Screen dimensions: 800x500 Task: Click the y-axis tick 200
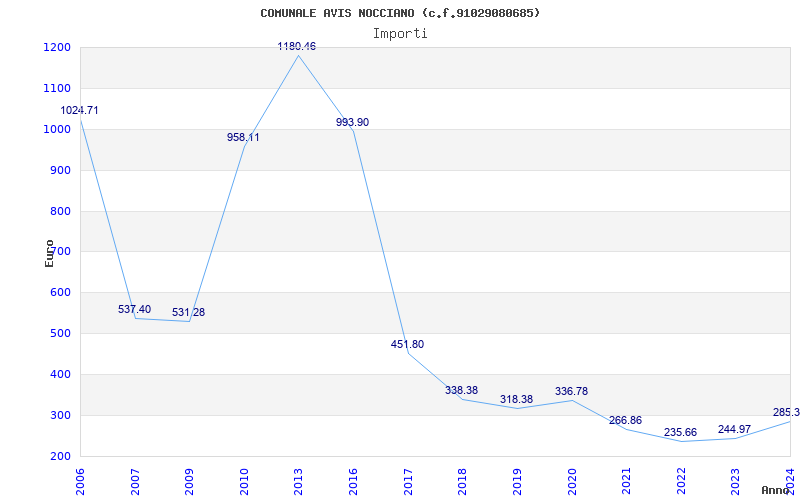pos(63,457)
